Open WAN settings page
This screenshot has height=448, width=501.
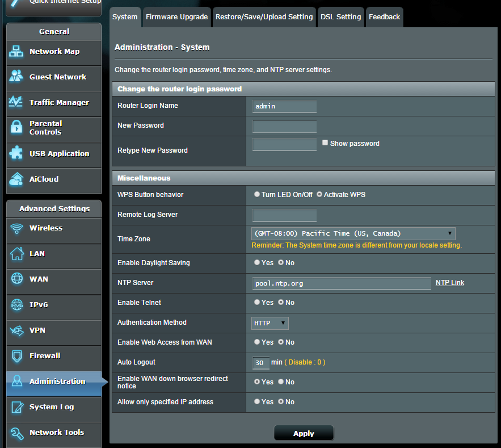coord(54,282)
